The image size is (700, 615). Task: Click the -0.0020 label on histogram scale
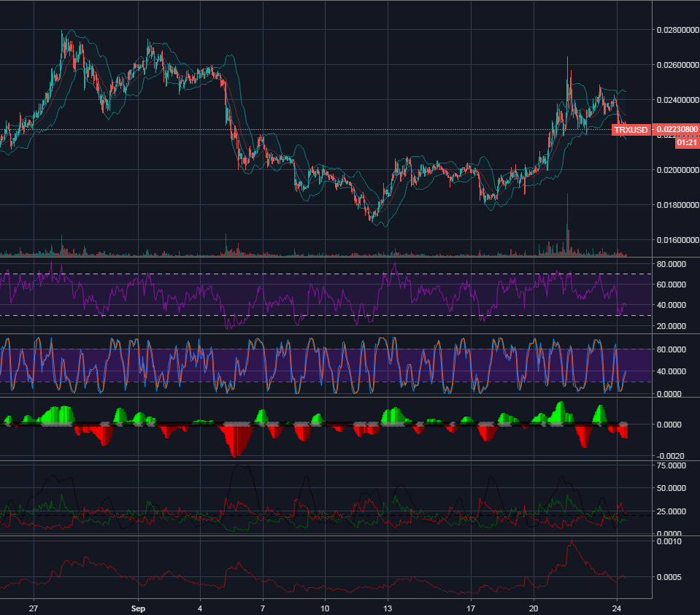671,456
